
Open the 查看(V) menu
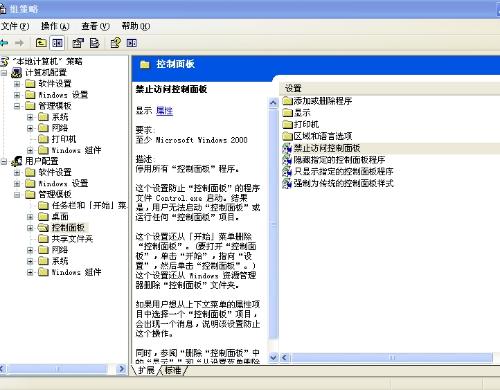click(95, 26)
